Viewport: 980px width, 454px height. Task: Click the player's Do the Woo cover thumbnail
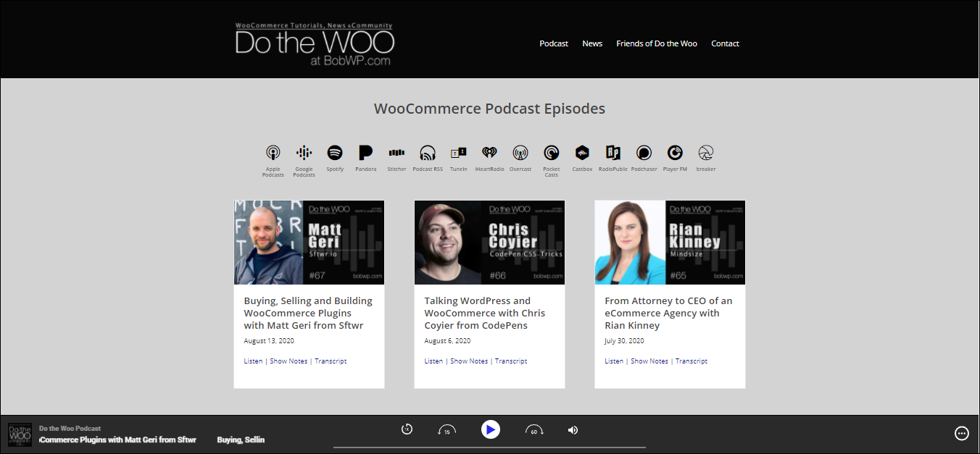click(20, 434)
